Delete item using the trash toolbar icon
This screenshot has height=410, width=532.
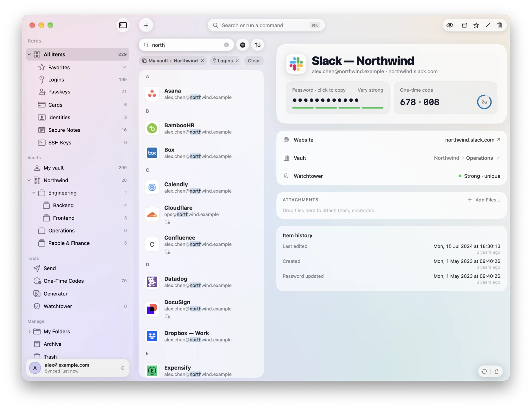coord(499,25)
